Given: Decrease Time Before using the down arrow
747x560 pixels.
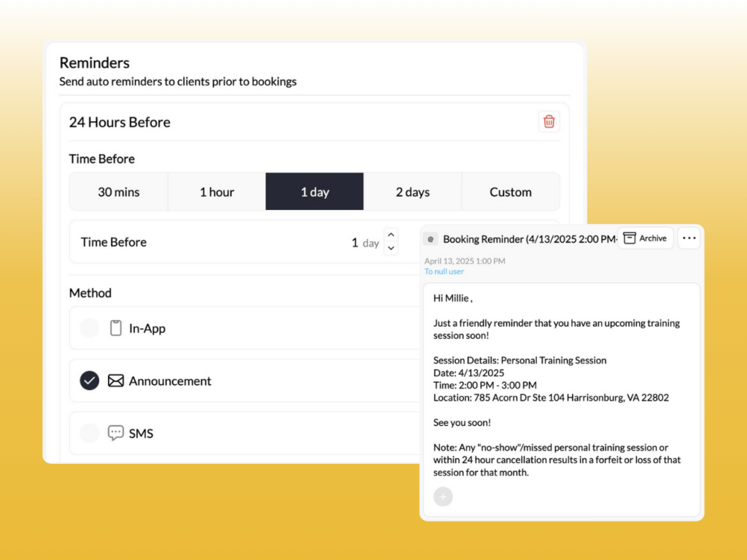Looking at the screenshot, I should 391,248.
